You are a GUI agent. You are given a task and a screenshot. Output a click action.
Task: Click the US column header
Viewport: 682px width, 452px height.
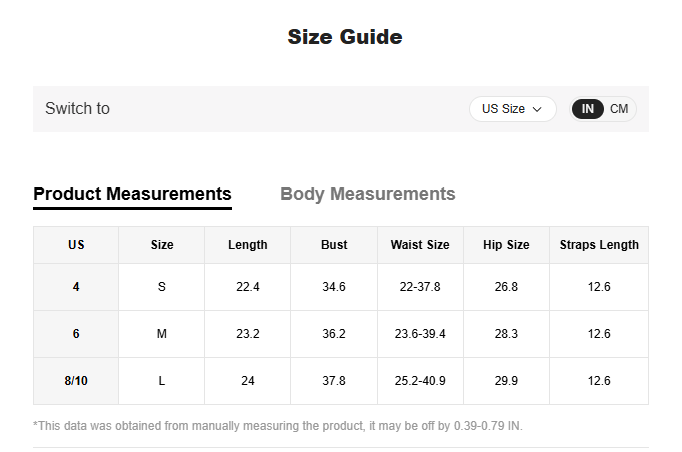coord(76,245)
